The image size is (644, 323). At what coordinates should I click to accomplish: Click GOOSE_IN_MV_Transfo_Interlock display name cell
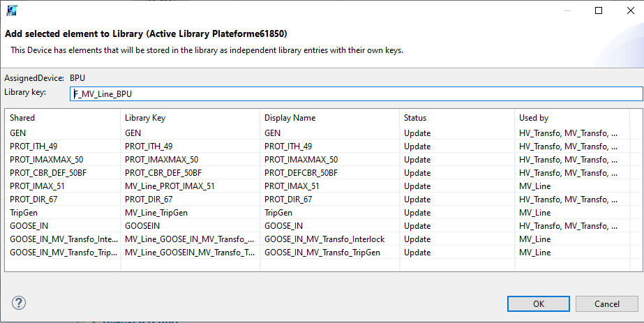click(324, 239)
